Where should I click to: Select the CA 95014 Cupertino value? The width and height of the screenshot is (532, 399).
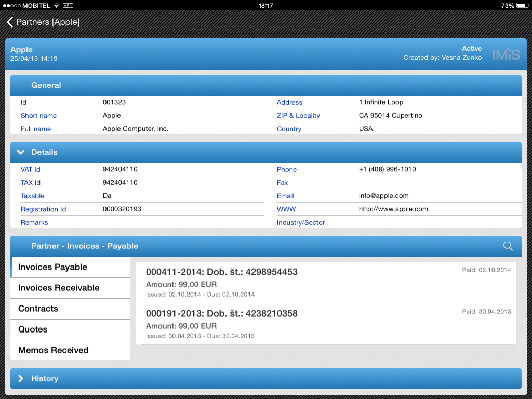(x=391, y=115)
